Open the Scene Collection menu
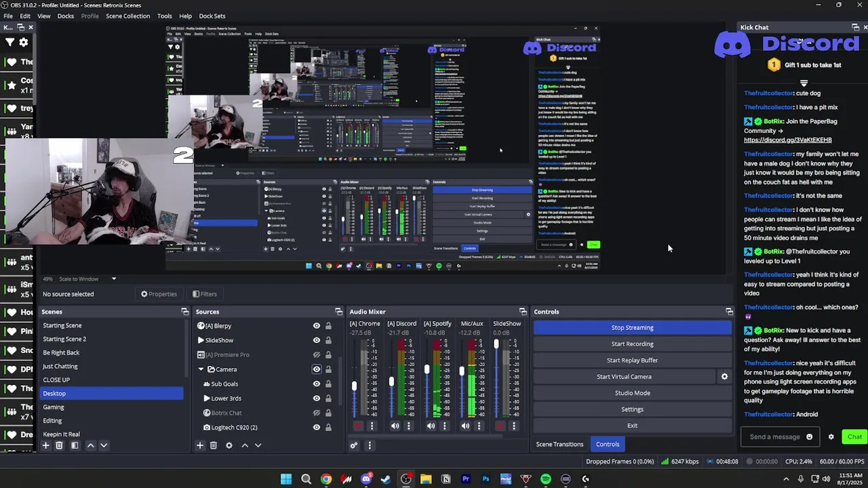 (x=127, y=16)
